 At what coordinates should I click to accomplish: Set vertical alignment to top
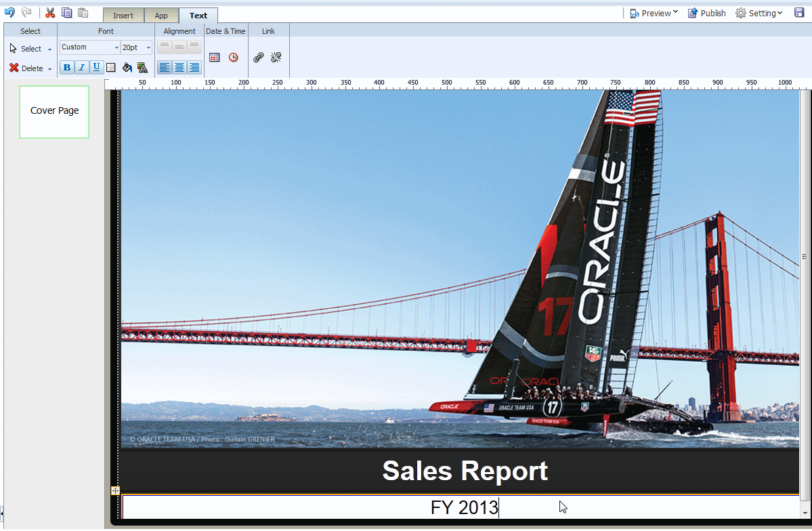click(x=164, y=47)
